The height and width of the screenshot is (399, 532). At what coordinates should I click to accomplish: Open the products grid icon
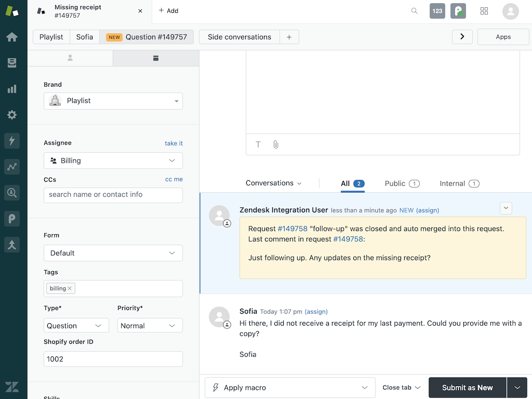[x=484, y=11]
